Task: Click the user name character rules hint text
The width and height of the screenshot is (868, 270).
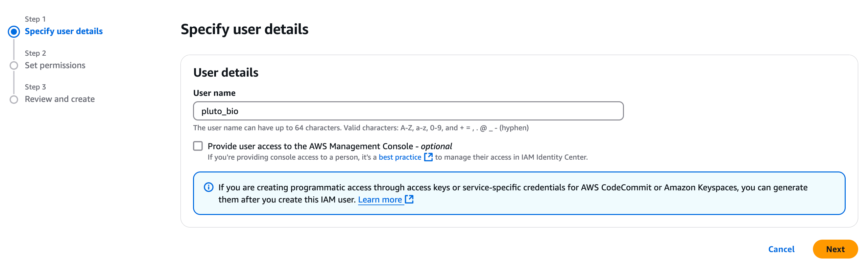Action: point(361,128)
